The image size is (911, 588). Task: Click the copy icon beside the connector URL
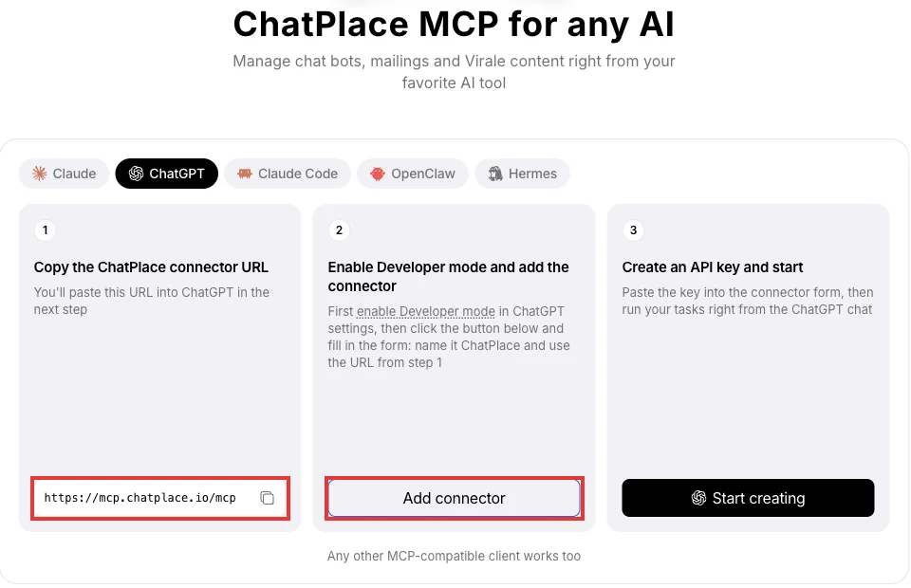(267, 498)
